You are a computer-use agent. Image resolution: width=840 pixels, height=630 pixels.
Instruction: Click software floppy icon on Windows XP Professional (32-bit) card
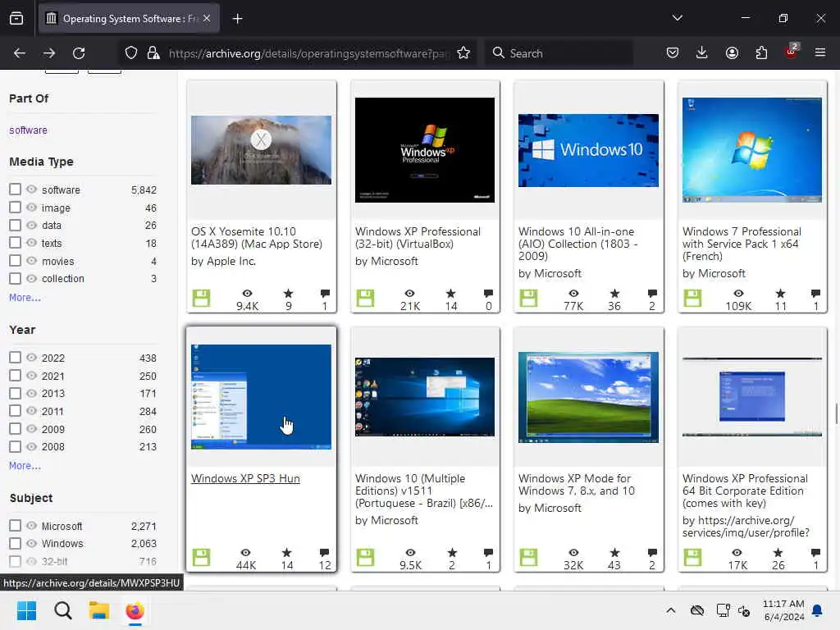pos(365,299)
